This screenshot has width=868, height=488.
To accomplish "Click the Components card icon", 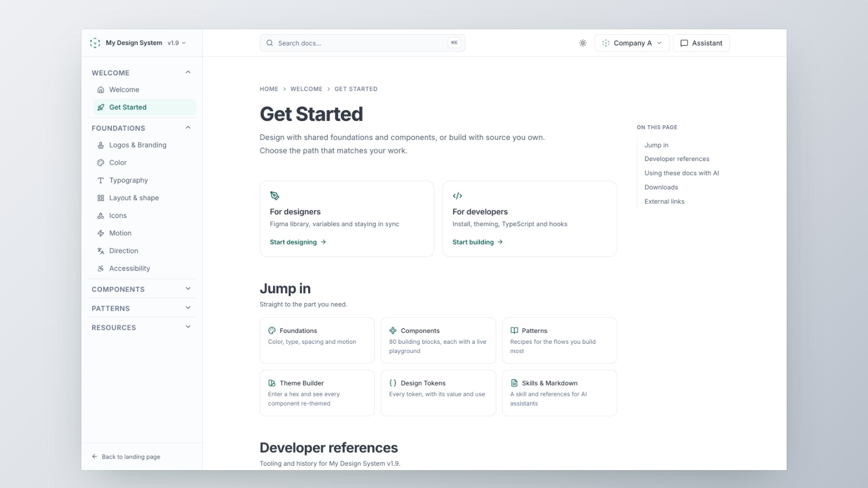I will 393,330.
